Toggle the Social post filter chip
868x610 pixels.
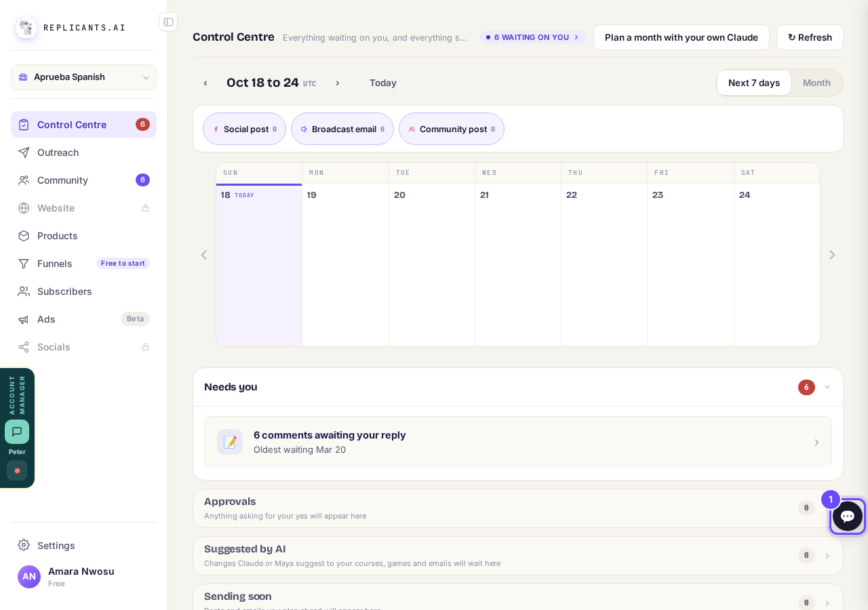(244, 129)
